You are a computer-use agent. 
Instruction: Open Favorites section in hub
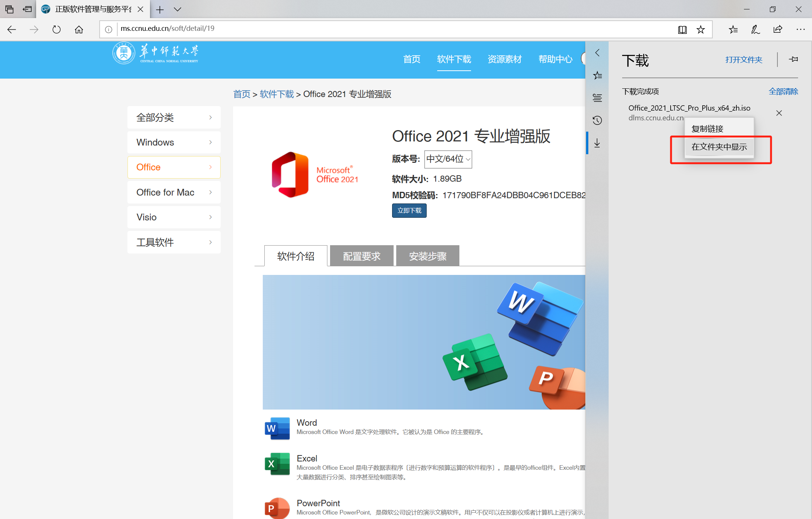[597, 75]
